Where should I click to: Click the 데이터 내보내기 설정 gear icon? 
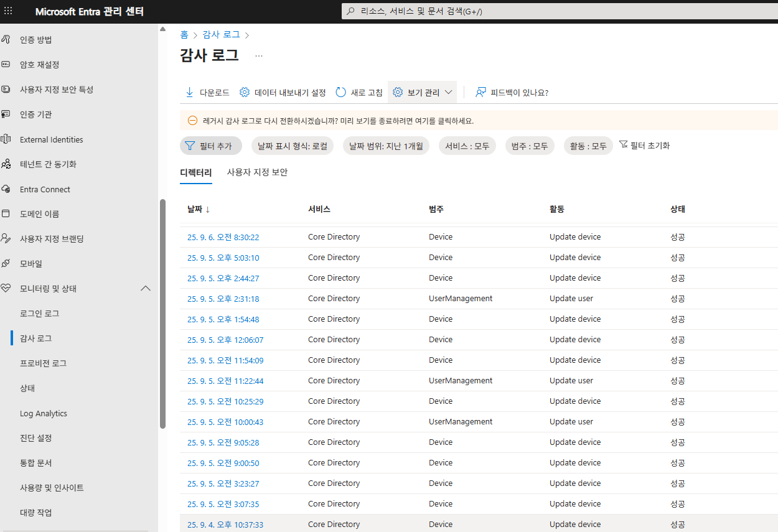click(x=245, y=93)
